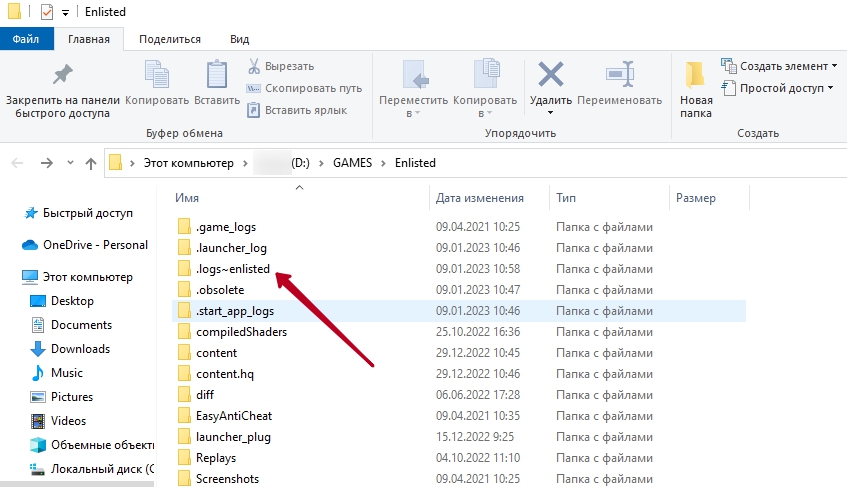The height and width of the screenshot is (487, 847).
Task: Open Customize Quick Access Toolbar arrow
Action: (65, 13)
